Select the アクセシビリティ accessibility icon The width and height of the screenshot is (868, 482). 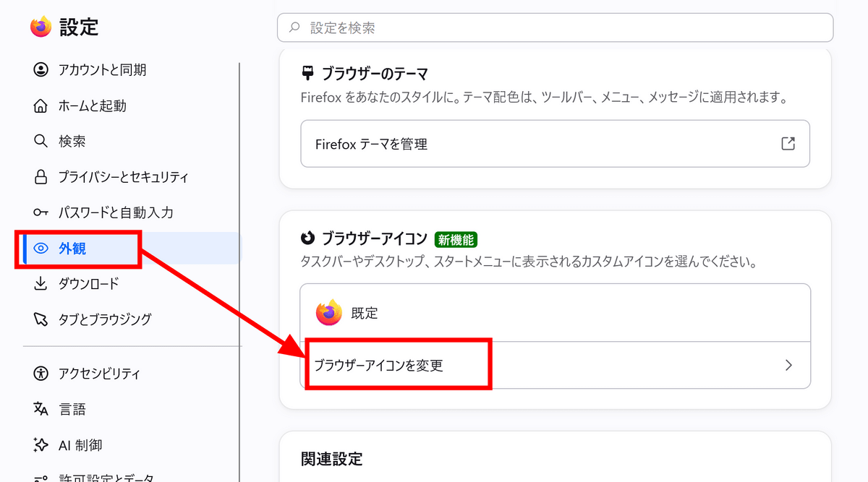click(x=41, y=374)
